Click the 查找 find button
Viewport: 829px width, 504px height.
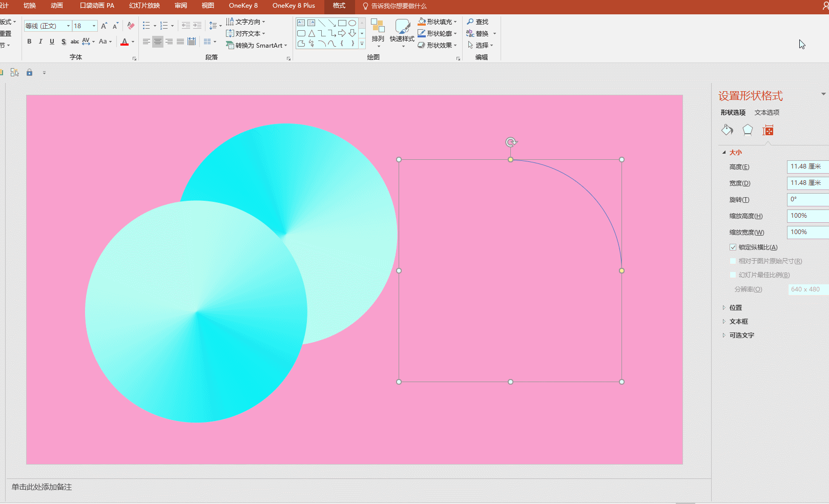coord(478,22)
